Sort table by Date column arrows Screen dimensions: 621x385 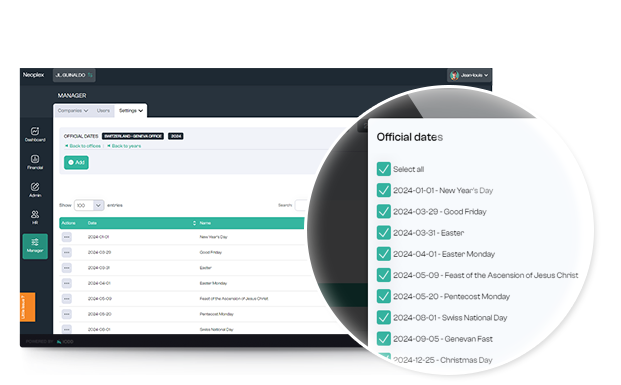[x=194, y=223]
